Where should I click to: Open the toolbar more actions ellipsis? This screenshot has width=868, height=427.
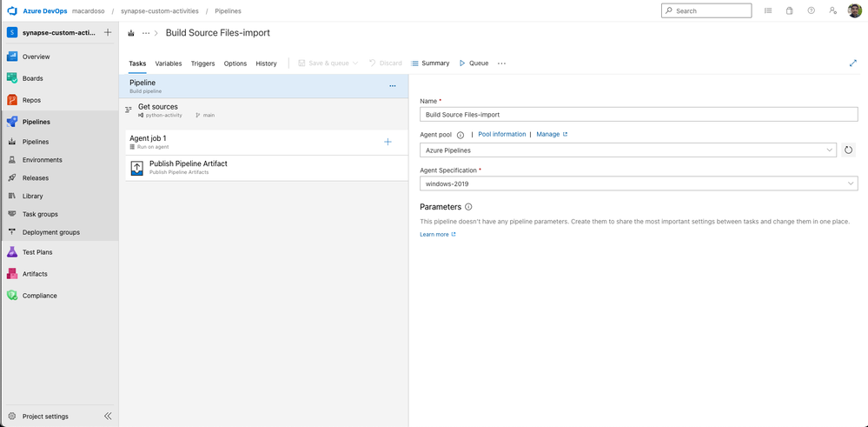pyautogui.click(x=501, y=63)
